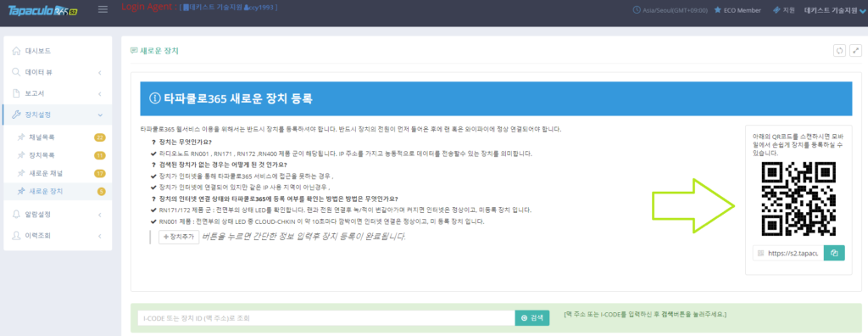The width and height of the screenshot is (868, 336).
Task: Open 새로운 채널 submenu item
Action: 58,174
